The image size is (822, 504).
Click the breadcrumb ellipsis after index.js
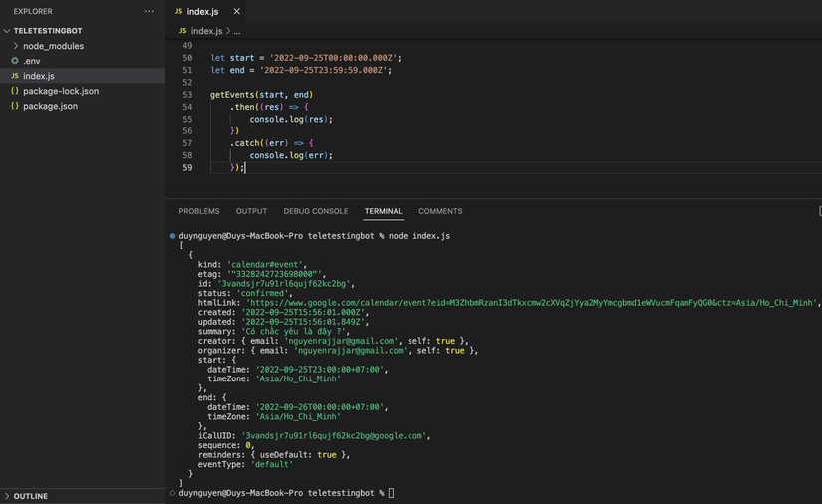coord(237,31)
